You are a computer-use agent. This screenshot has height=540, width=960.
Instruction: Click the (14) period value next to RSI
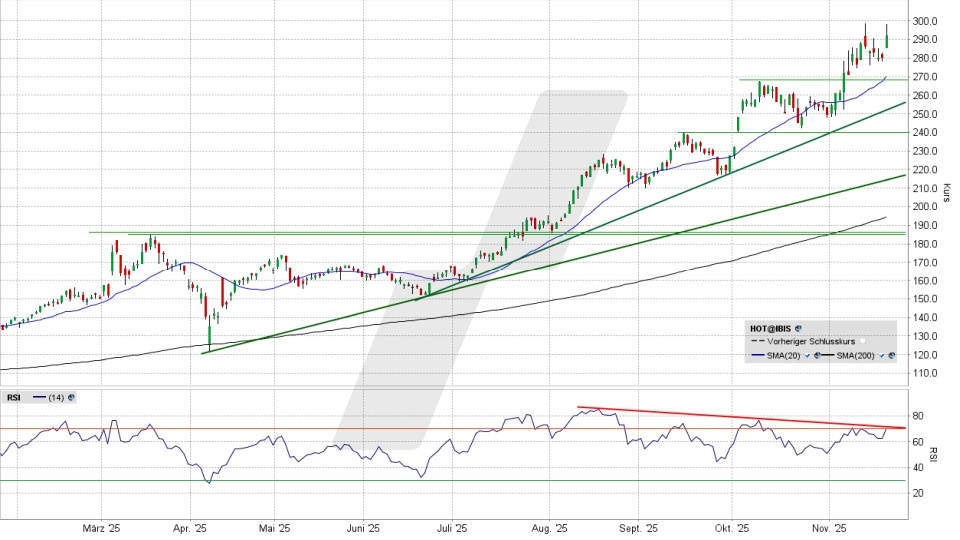click(58, 397)
